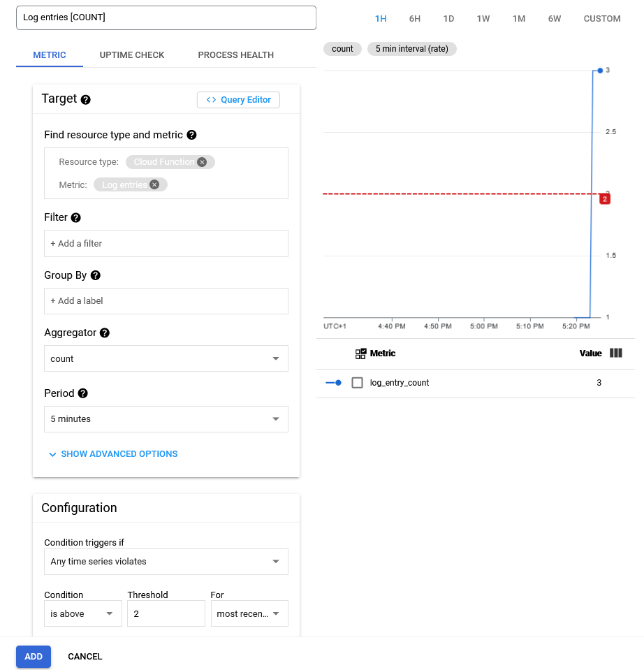Toggle the log_entry_count series checkbox

click(x=358, y=383)
